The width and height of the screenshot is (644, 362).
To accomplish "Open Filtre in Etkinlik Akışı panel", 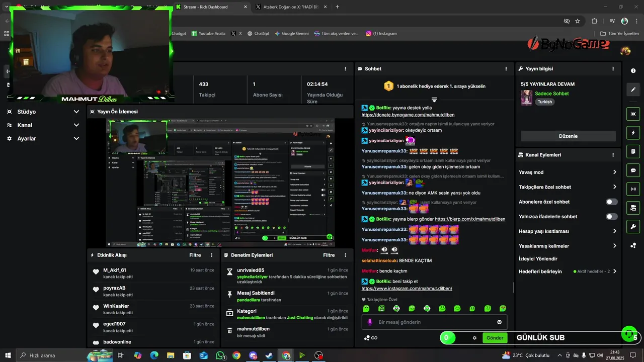I will (195, 255).
